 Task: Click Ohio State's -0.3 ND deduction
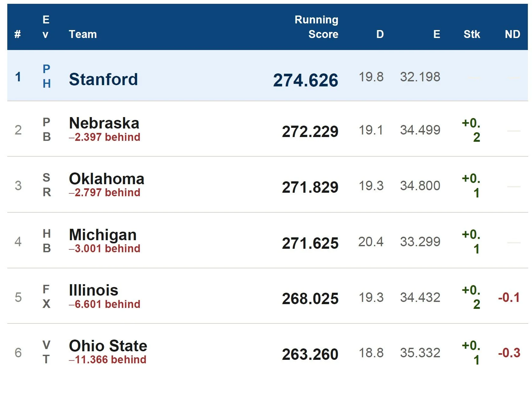[x=509, y=353]
